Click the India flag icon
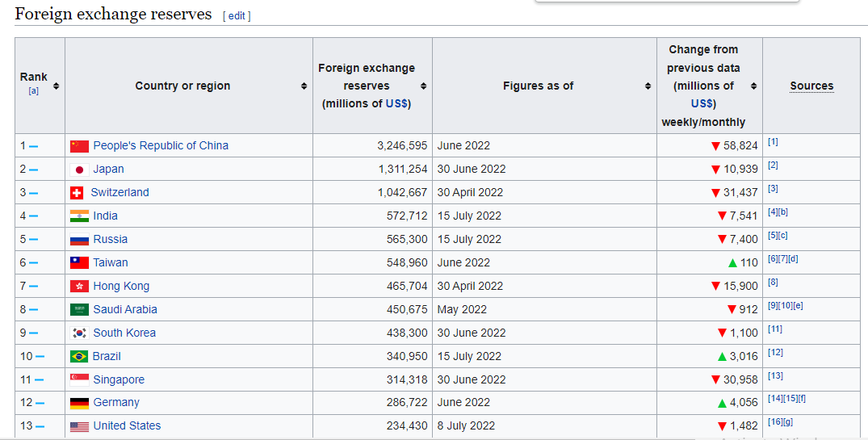Screen dimensions: 868x440 tap(79, 216)
